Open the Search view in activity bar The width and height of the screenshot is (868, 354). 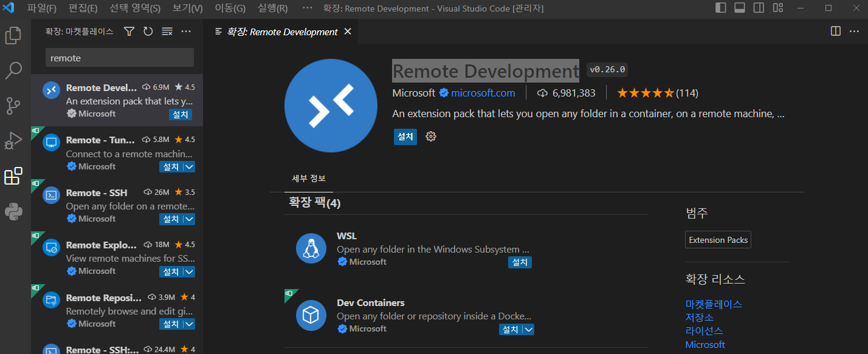tap(13, 71)
